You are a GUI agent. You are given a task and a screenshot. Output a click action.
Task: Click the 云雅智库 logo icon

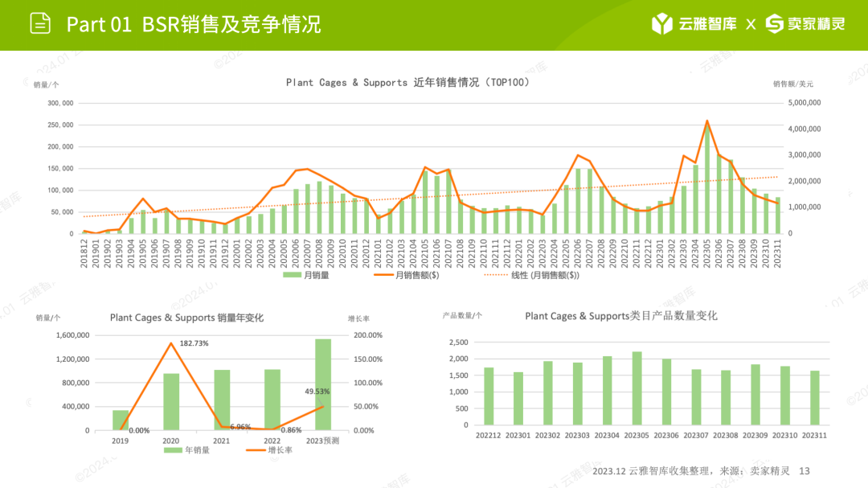point(661,24)
